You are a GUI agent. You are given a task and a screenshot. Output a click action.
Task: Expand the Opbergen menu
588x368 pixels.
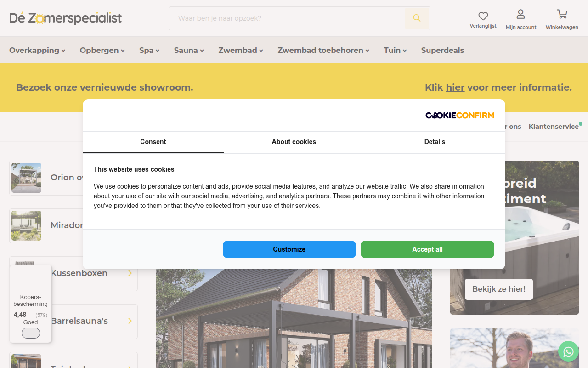click(x=102, y=50)
